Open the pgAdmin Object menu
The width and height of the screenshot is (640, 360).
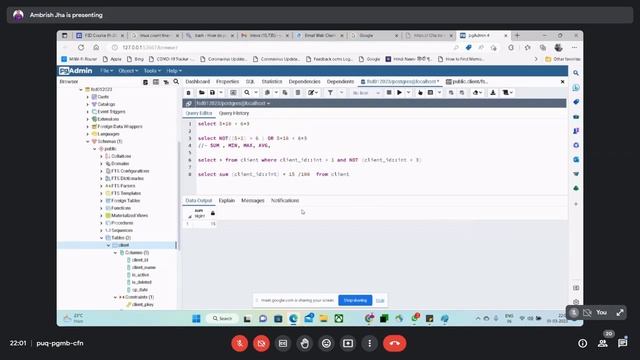click(x=128, y=71)
